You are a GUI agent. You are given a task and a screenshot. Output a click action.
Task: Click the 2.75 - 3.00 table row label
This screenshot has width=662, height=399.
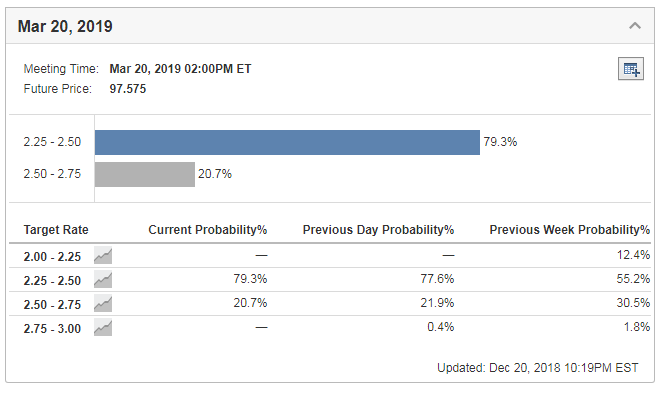point(52,328)
